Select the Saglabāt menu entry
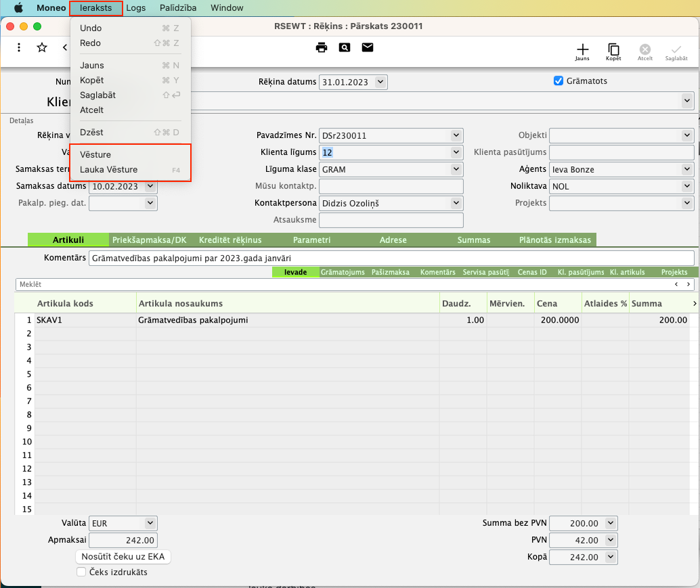 pyautogui.click(x=131, y=95)
